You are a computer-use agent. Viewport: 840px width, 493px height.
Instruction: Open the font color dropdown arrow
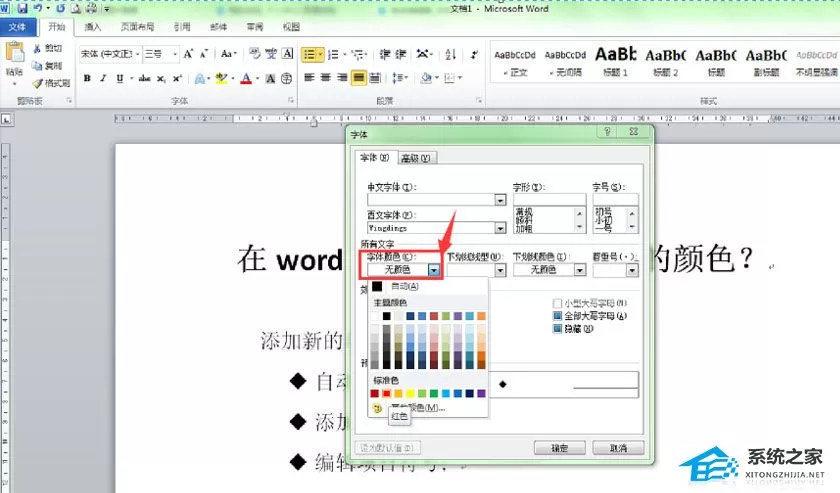pyautogui.click(x=433, y=270)
